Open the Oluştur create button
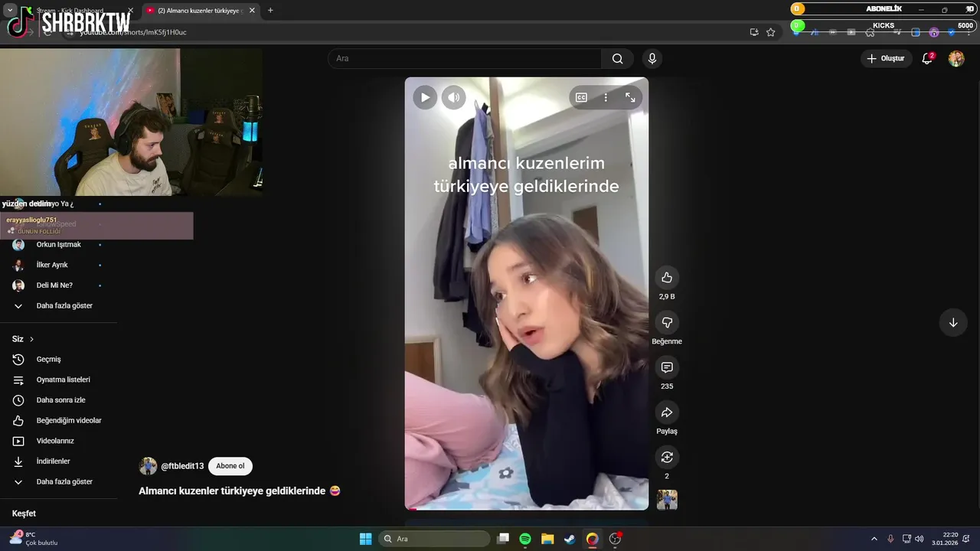 (x=886, y=58)
